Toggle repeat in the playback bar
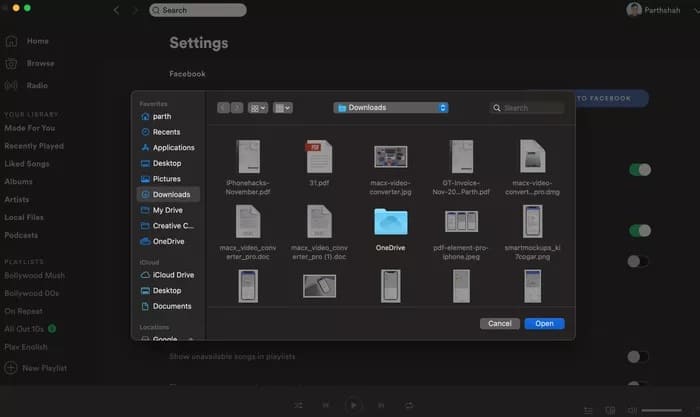Screen dimensions: 700x417 coord(407,405)
